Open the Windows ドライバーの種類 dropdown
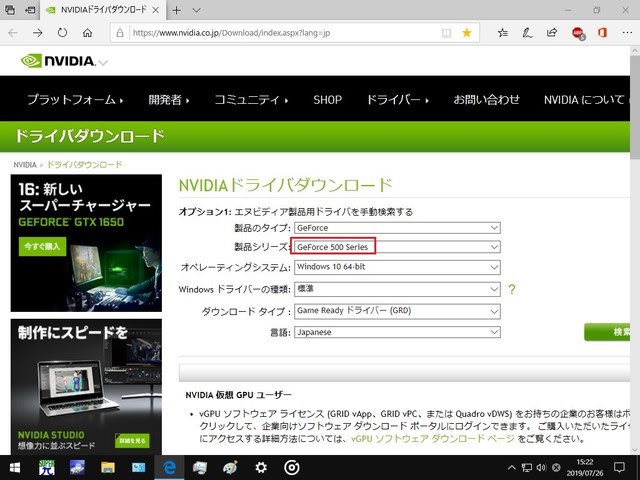Image resolution: width=640 pixels, height=480 pixels. [397, 289]
